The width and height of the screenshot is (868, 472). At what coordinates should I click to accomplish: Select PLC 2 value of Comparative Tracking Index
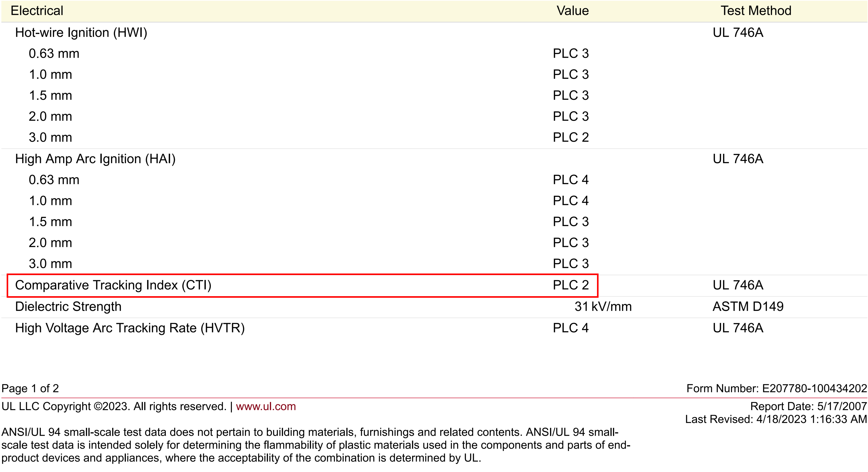tap(571, 285)
